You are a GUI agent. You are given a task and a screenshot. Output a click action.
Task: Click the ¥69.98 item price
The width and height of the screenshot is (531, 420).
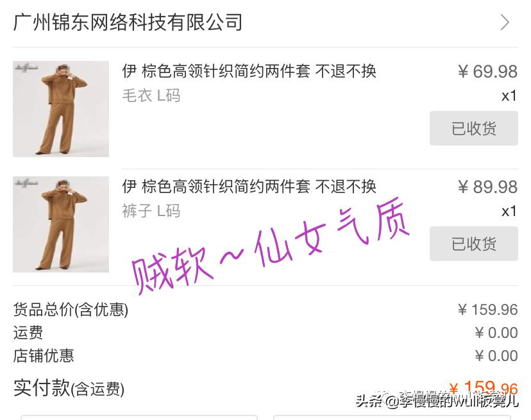point(487,71)
